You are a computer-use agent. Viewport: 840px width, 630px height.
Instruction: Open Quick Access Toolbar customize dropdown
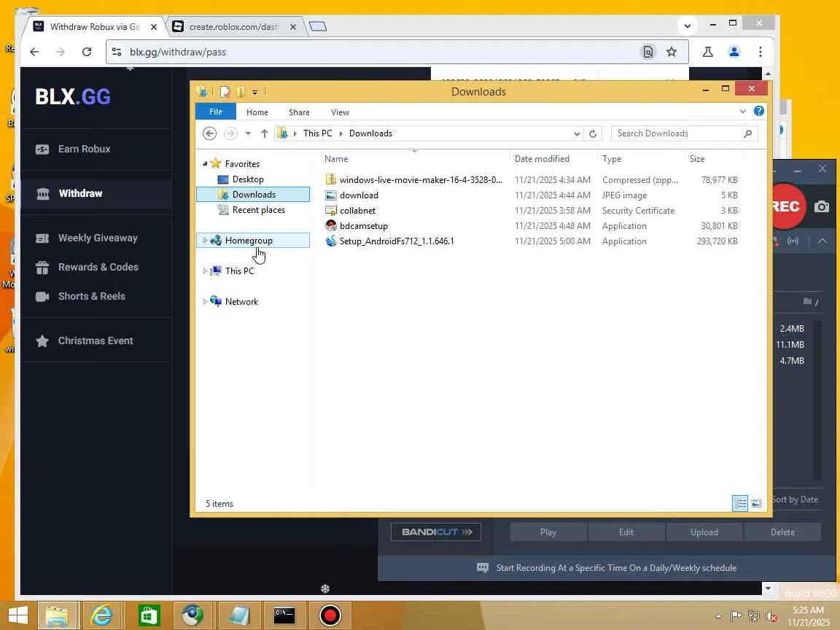[x=255, y=92]
